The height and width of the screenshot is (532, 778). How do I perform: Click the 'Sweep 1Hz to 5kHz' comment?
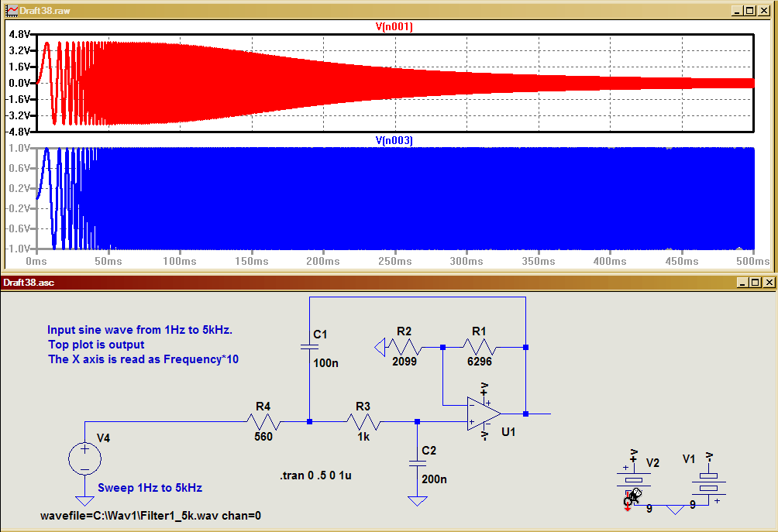click(x=150, y=488)
